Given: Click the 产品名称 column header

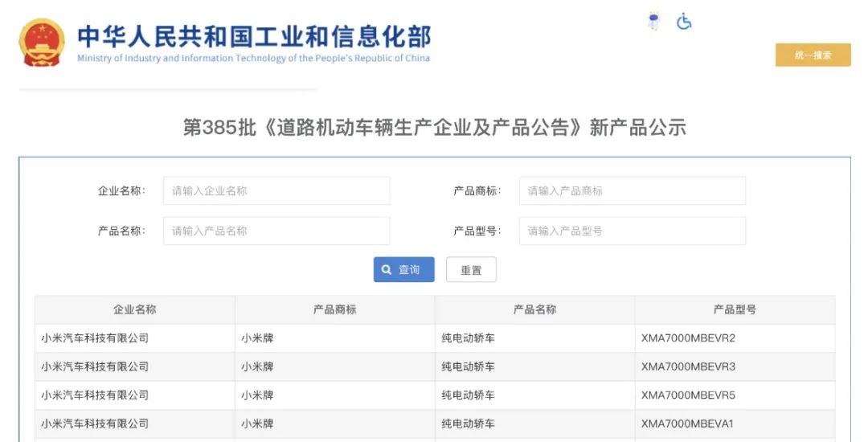Looking at the screenshot, I should (x=534, y=309).
